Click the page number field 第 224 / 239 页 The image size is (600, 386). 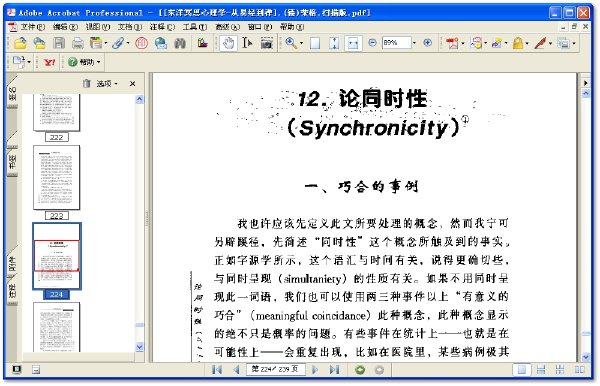276,370
